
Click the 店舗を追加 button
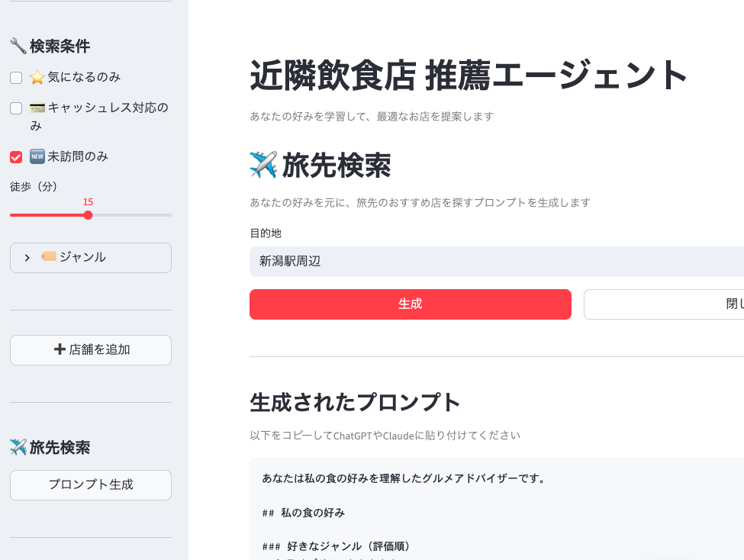click(x=91, y=350)
